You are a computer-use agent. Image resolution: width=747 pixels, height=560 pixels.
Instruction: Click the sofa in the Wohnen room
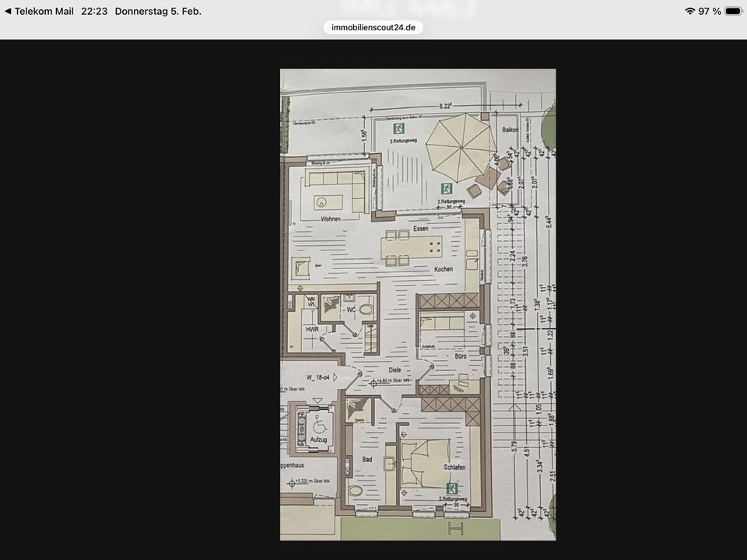[336, 190]
